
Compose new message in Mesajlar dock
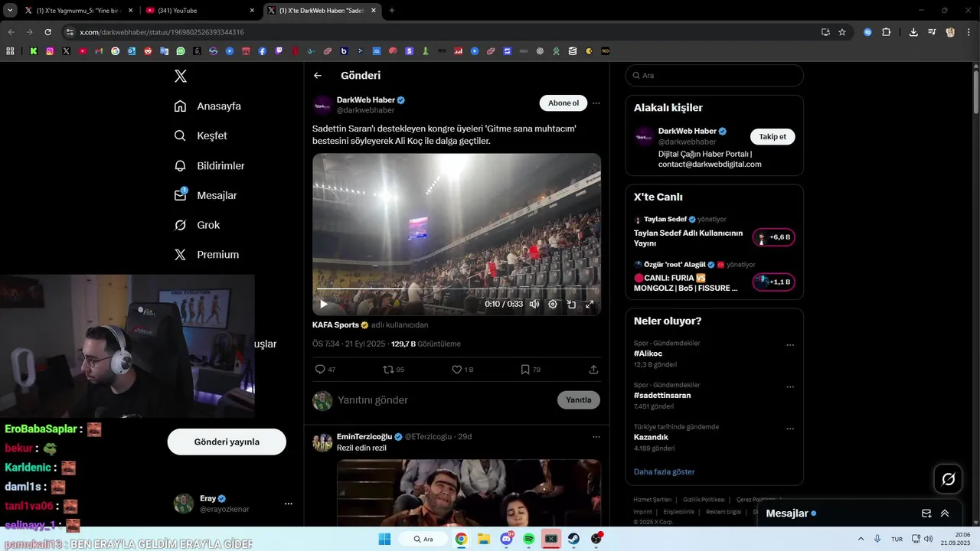click(x=926, y=514)
